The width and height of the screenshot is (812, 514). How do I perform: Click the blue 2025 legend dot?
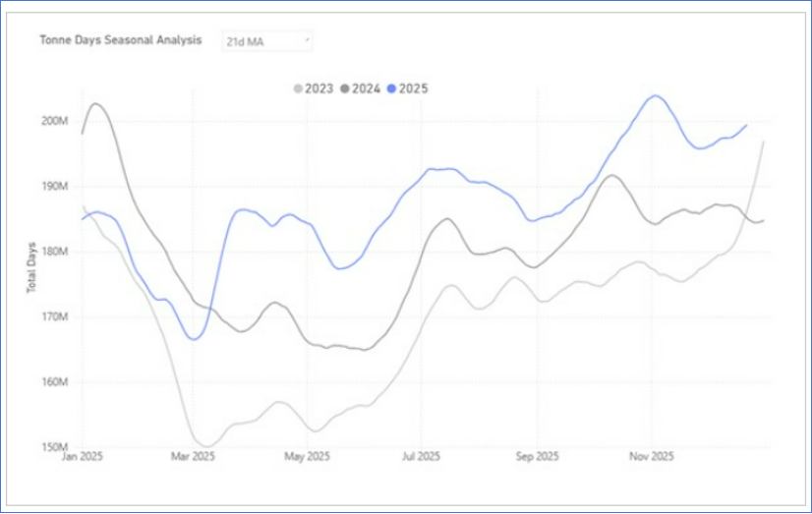pos(392,88)
